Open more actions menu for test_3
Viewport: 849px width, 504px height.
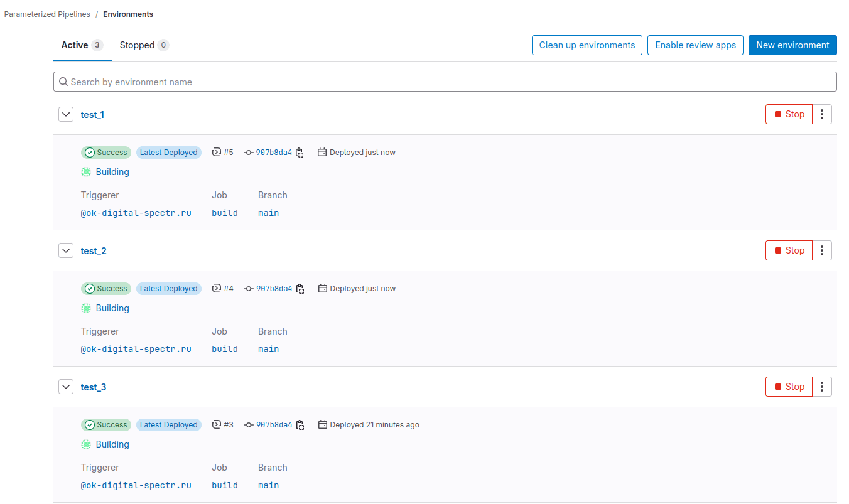[x=822, y=387]
